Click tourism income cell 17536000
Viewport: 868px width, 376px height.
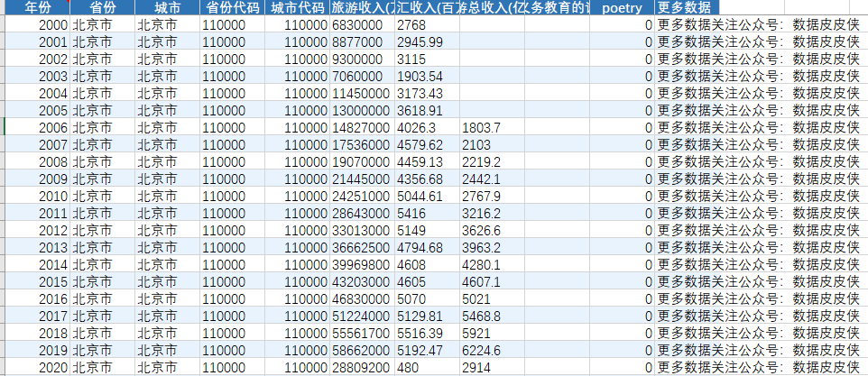click(362, 145)
